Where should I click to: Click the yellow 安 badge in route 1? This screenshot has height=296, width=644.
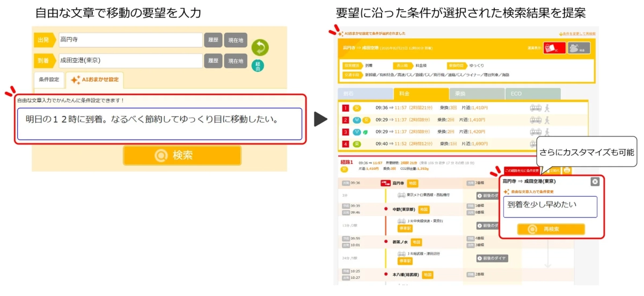point(356,108)
